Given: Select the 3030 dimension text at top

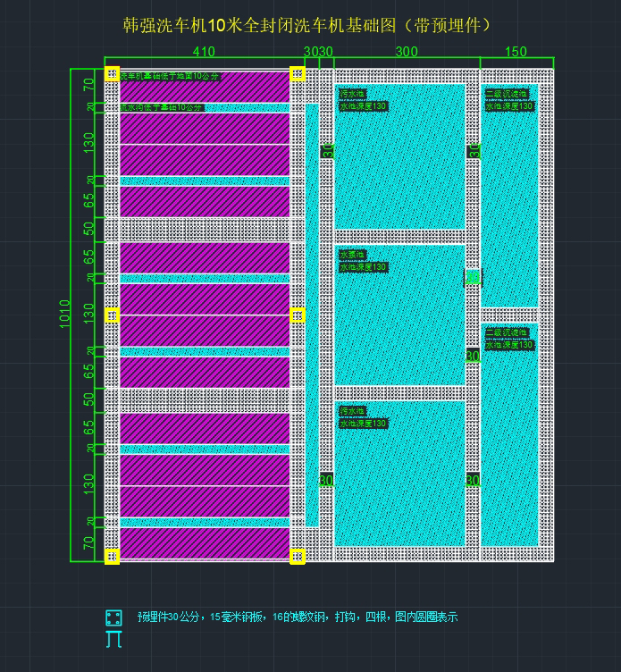Looking at the screenshot, I should 318,52.
